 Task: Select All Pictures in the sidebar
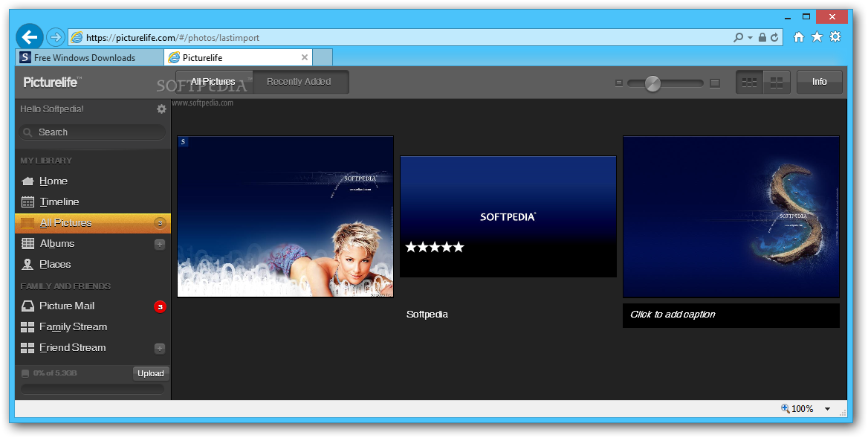click(x=92, y=223)
